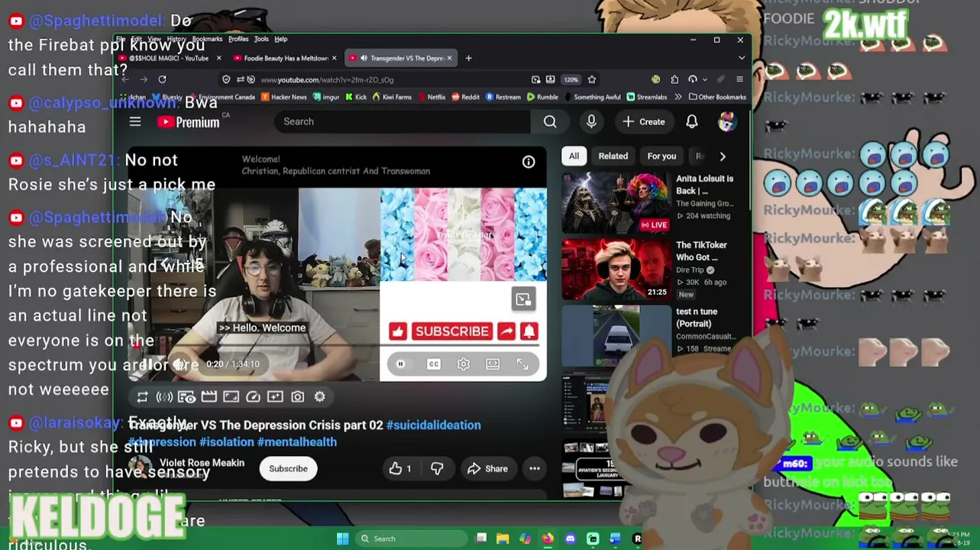Image resolution: width=980 pixels, height=550 pixels.
Task: Open the browser extensions puzzle icon
Action: coord(674,79)
